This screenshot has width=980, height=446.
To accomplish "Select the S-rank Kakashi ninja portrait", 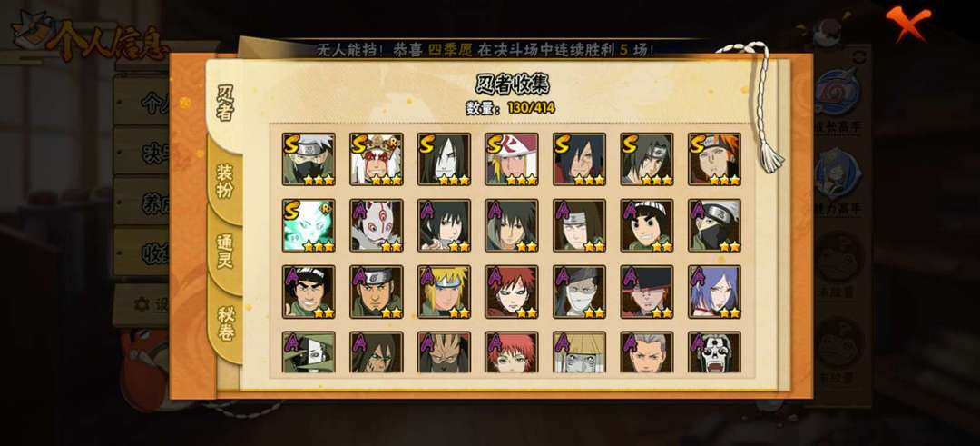I will (x=309, y=159).
